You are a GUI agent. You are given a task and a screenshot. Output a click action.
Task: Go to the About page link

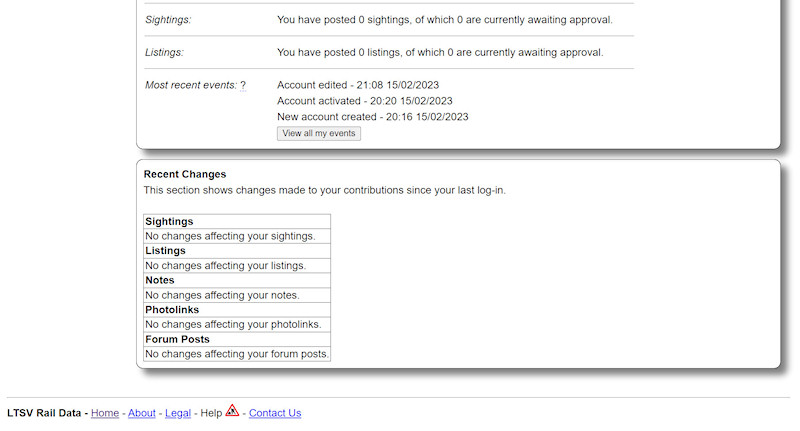coord(142,413)
